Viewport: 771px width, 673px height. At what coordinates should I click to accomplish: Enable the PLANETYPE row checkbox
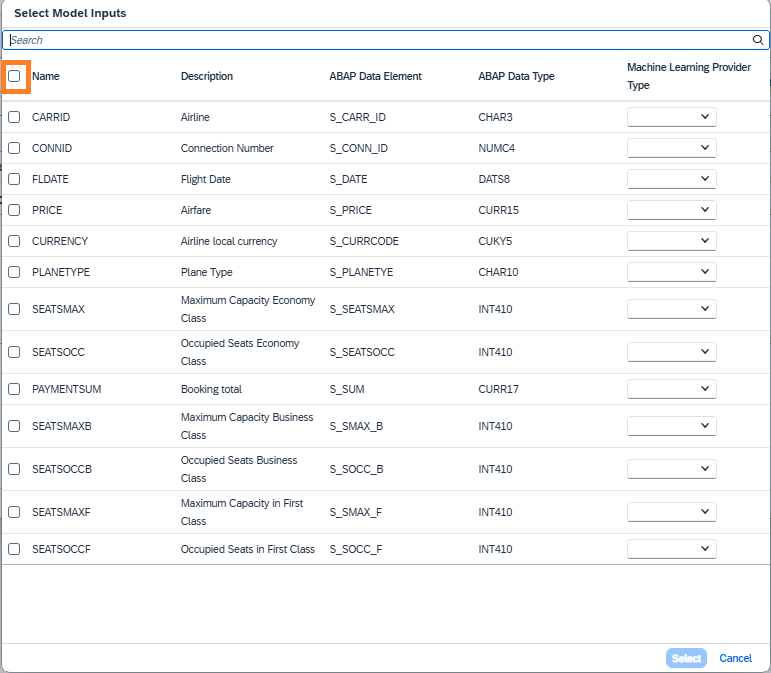[x=14, y=272]
